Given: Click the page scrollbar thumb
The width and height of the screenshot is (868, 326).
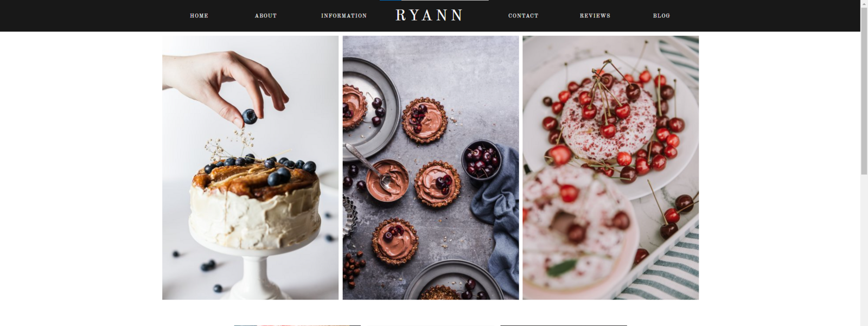Looking at the screenshot, I should pos(864,91).
